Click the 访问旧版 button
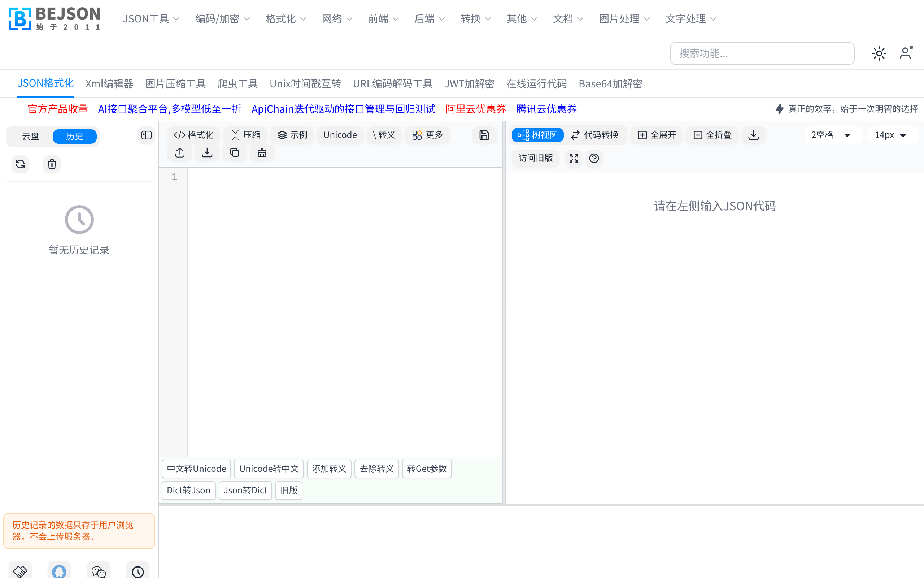Image resolution: width=924 pixels, height=578 pixels. point(535,158)
